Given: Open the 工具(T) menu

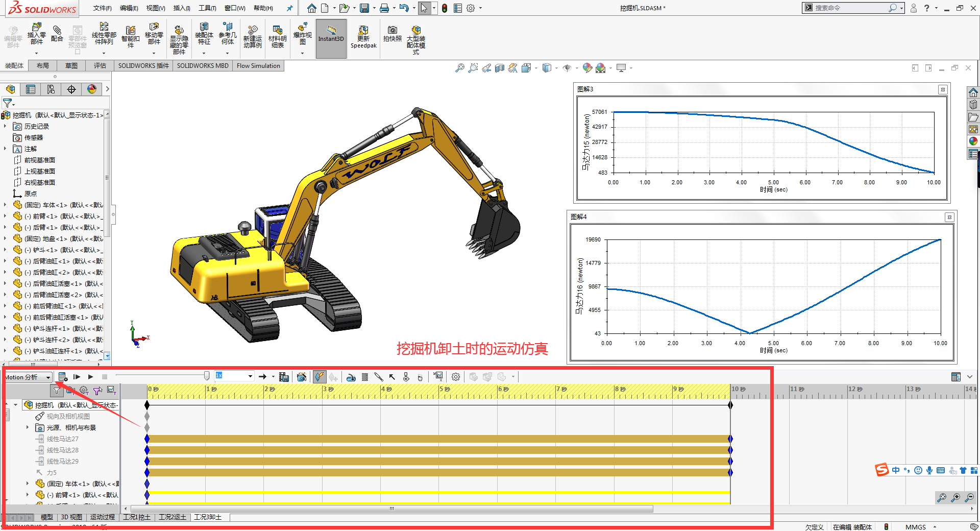Looking at the screenshot, I should [x=207, y=8].
